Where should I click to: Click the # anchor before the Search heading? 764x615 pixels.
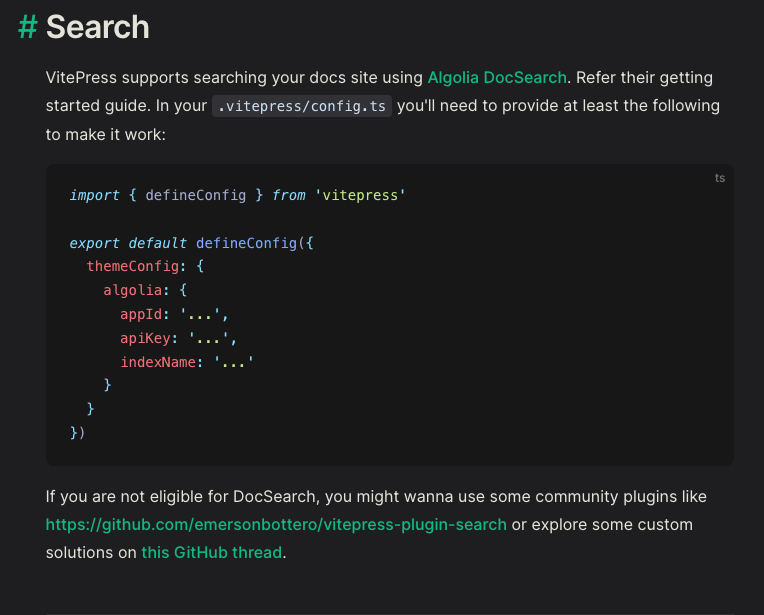[28, 27]
